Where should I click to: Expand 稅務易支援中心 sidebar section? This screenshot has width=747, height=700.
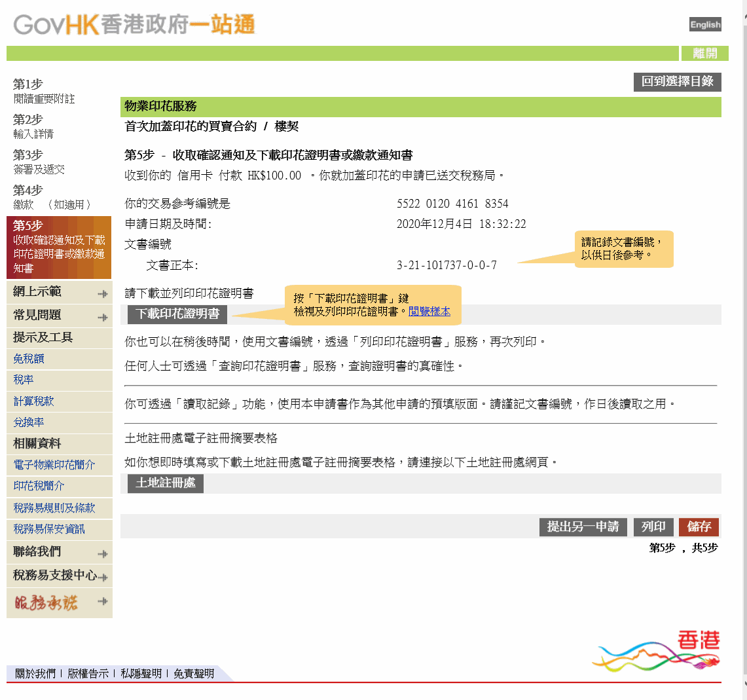click(60, 575)
